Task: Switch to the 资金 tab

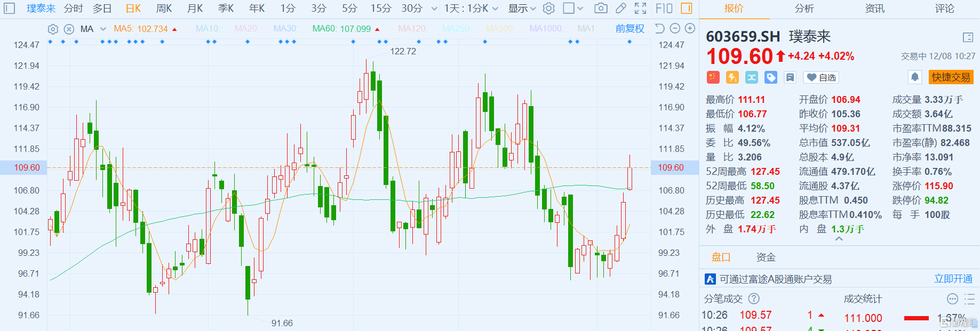Action: click(766, 257)
